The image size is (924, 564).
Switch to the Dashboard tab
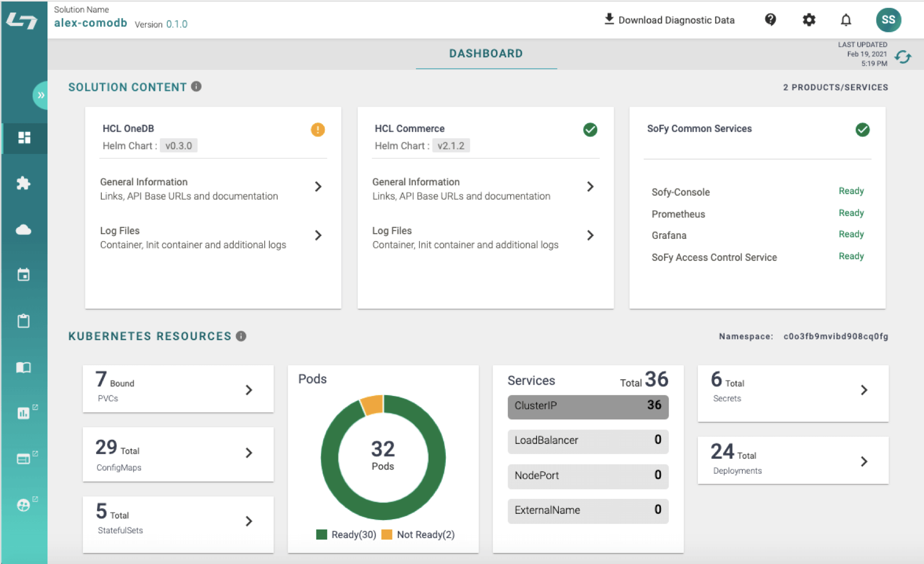tap(485, 54)
